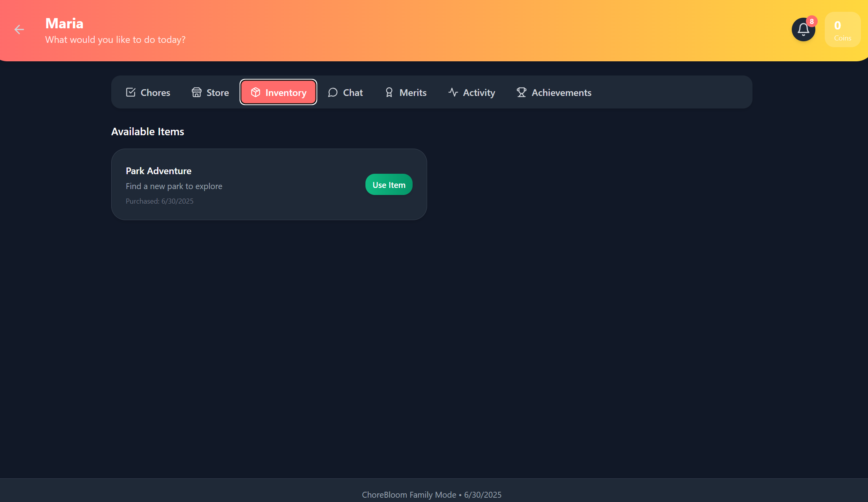Viewport: 868px width, 502px height.
Task: Click the red notification count badge
Action: click(811, 22)
